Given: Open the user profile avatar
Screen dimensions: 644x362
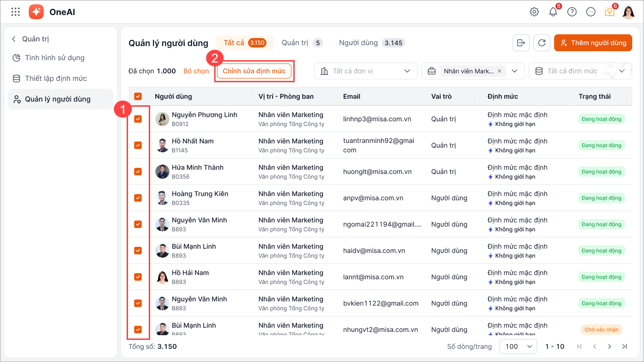Looking at the screenshot, I should [628, 12].
